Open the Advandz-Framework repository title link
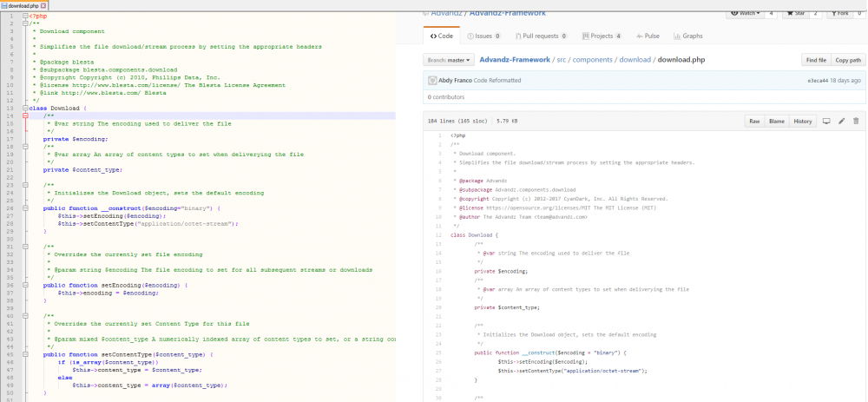 508,13
